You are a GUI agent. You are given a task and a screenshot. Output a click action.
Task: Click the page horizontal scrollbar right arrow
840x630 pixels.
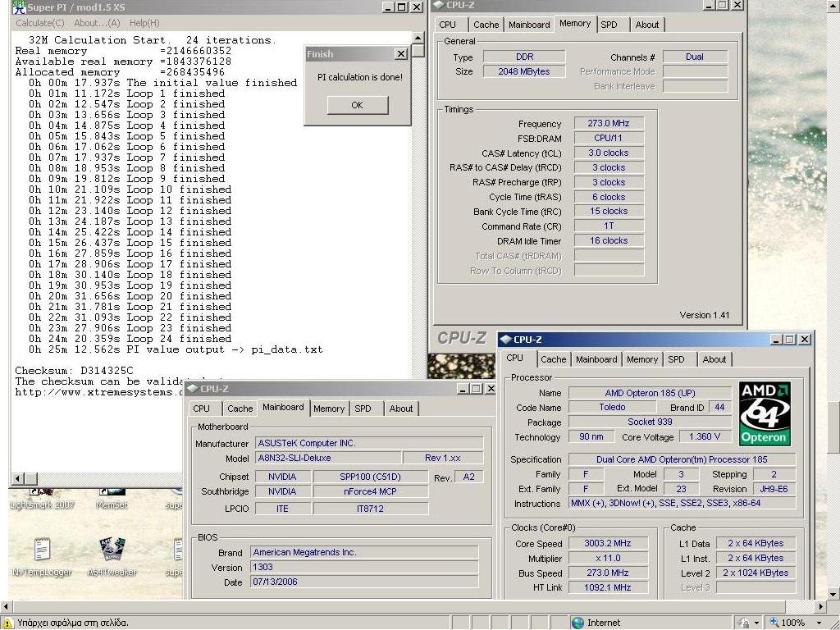pyautogui.click(x=820, y=606)
